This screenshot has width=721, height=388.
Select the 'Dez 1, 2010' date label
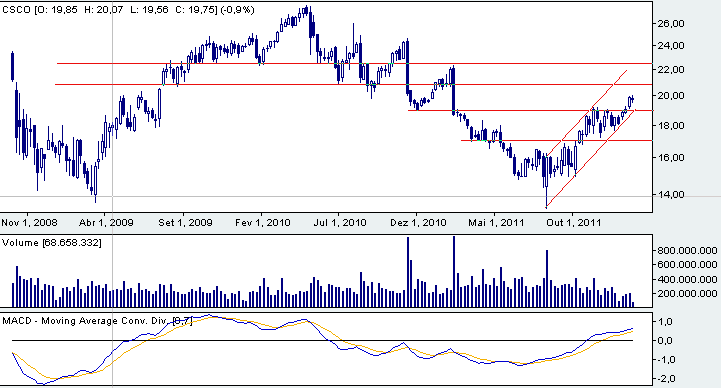pyautogui.click(x=418, y=223)
